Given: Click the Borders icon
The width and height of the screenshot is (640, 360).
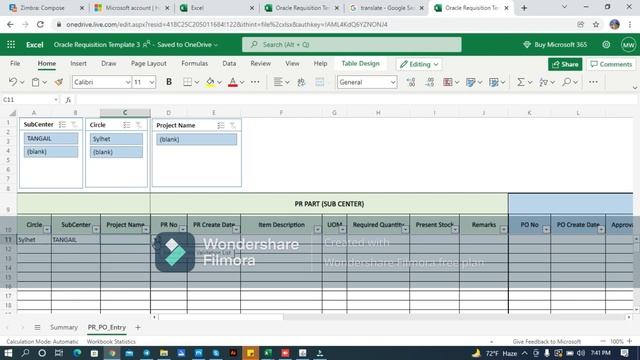Looking at the screenshot, I should [187, 82].
